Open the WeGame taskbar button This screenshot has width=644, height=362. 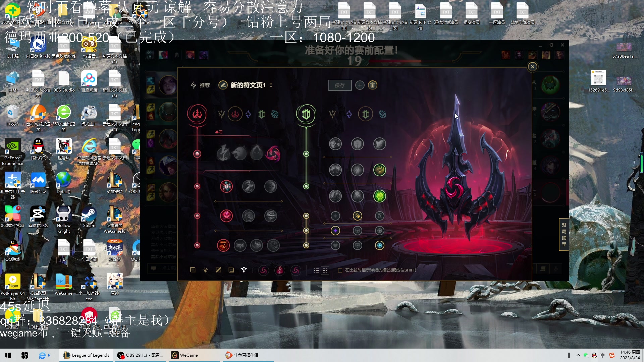pyautogui.click(x=195, y=355)
